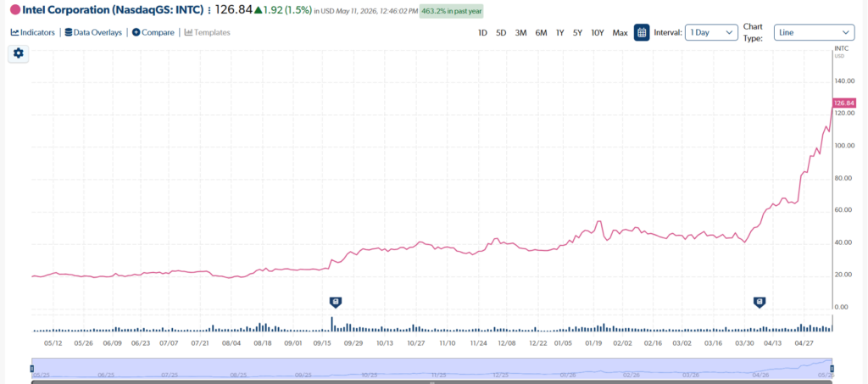This screenshot has height=384, width=868.
Task: Click the horizontal scrollbar below navigator
Action: coord(431,381)
